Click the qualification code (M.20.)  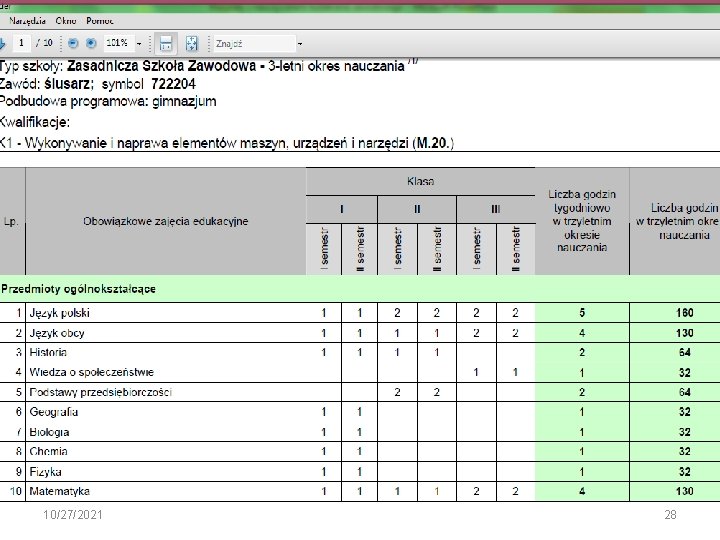[433, 143]
